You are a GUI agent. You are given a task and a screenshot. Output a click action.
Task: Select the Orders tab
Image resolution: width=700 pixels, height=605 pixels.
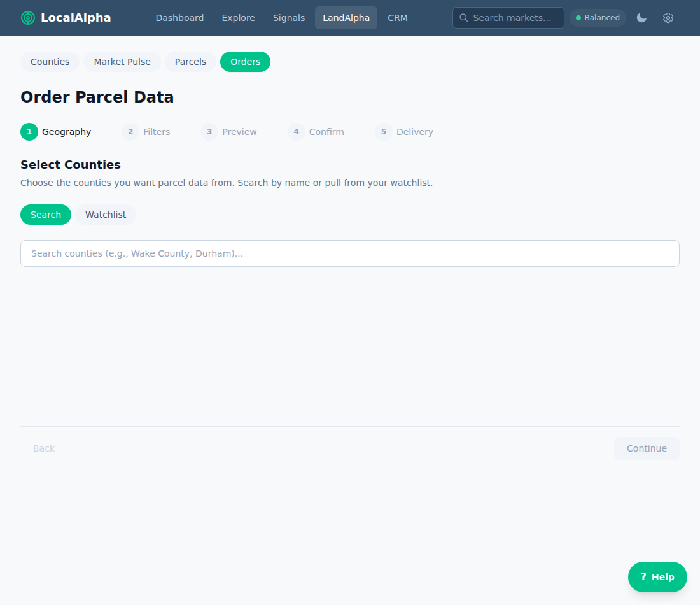(x=245, y=62)
